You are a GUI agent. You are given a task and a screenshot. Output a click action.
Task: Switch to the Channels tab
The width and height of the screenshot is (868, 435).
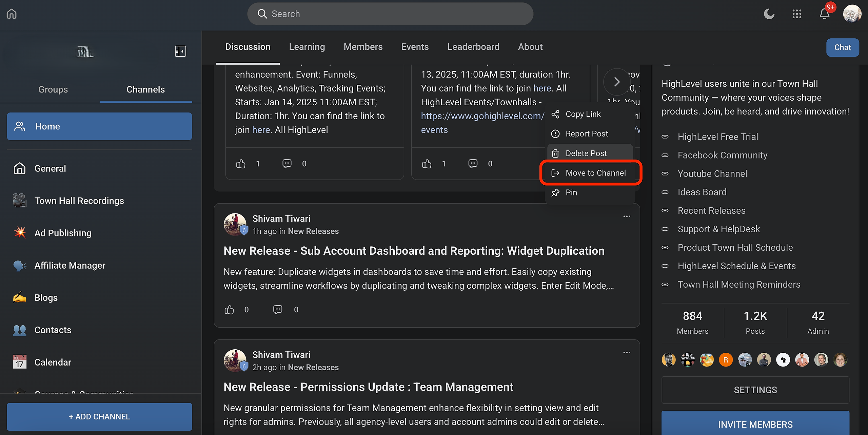click(146, 89)
